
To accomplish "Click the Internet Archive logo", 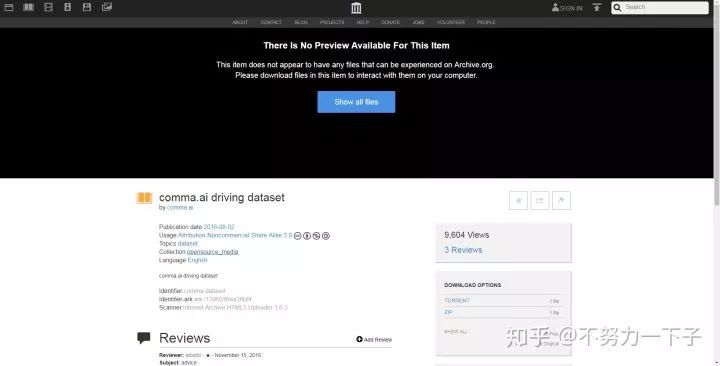I will (x=356, y=8).
